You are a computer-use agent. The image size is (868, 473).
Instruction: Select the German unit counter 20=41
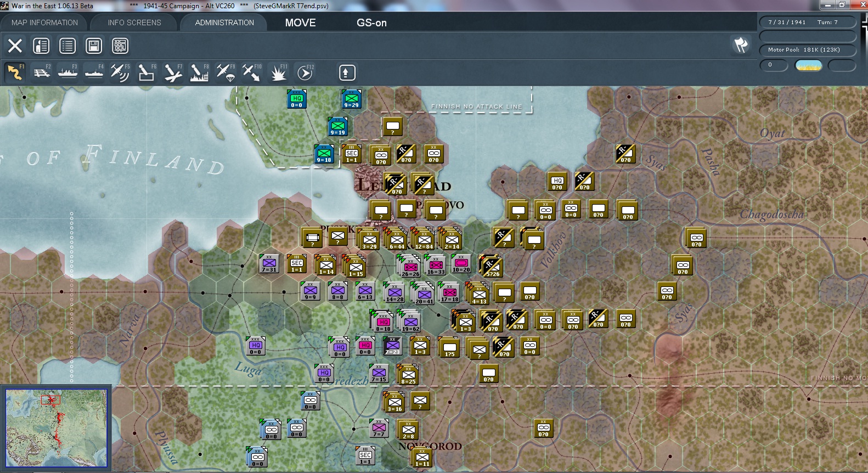tap(424, 295)
